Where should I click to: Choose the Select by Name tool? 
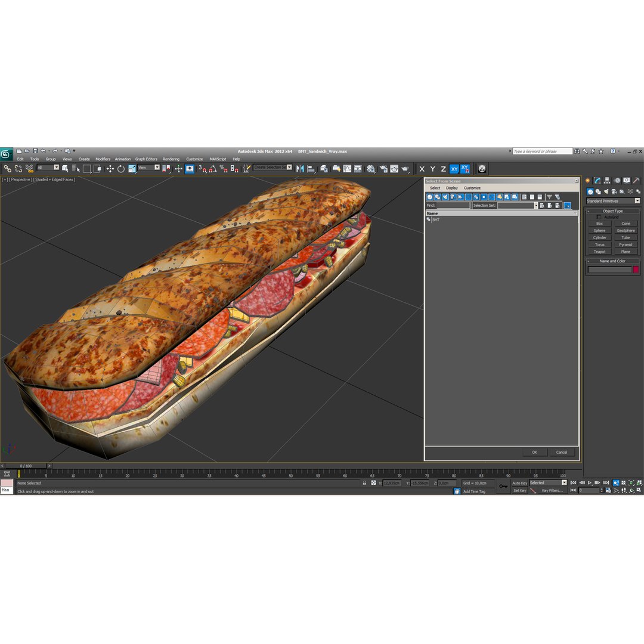76,169
